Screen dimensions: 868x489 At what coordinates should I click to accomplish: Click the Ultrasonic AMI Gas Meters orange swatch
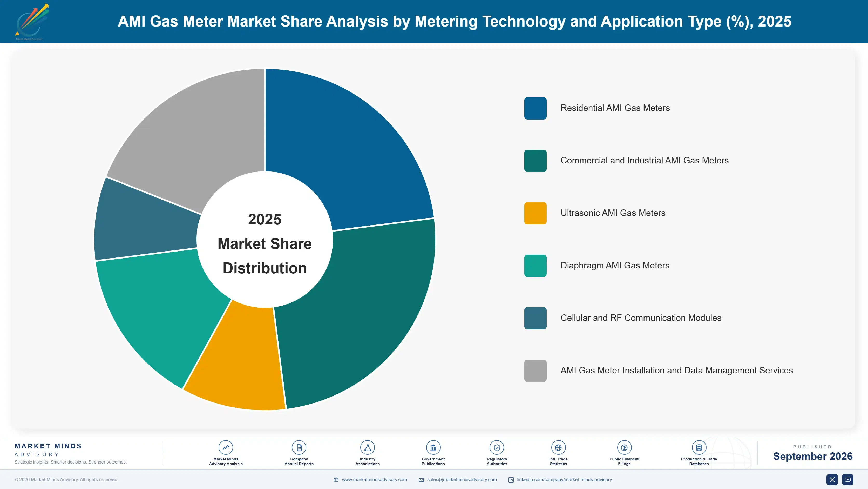[535, 213]
